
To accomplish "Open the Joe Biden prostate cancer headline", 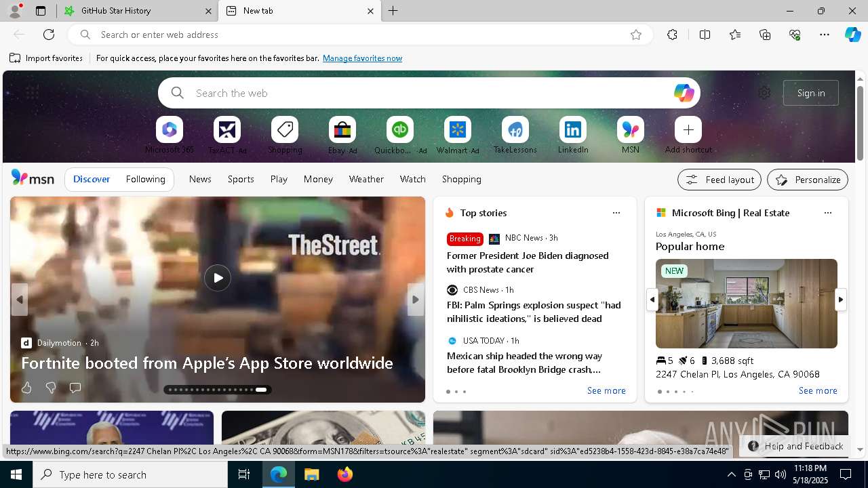I will 528,262.
